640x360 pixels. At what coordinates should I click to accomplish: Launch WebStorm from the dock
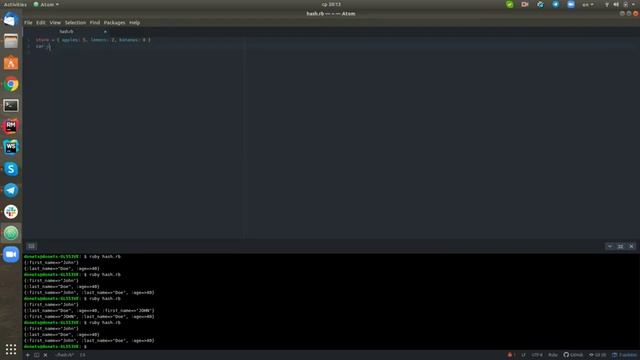(11, 148)
